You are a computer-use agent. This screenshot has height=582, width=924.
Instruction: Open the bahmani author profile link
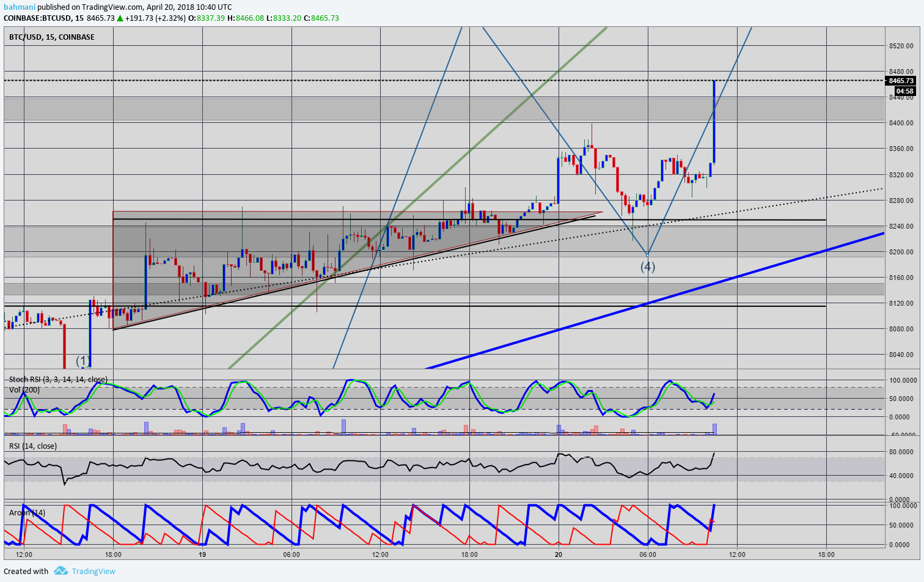20,7
